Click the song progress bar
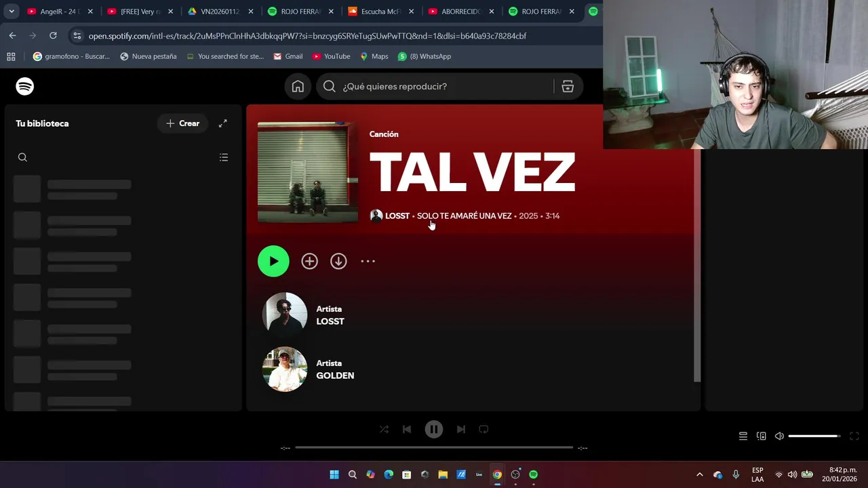Image resolution: width=868 pixels, height=488 pixels. (434, 447)
